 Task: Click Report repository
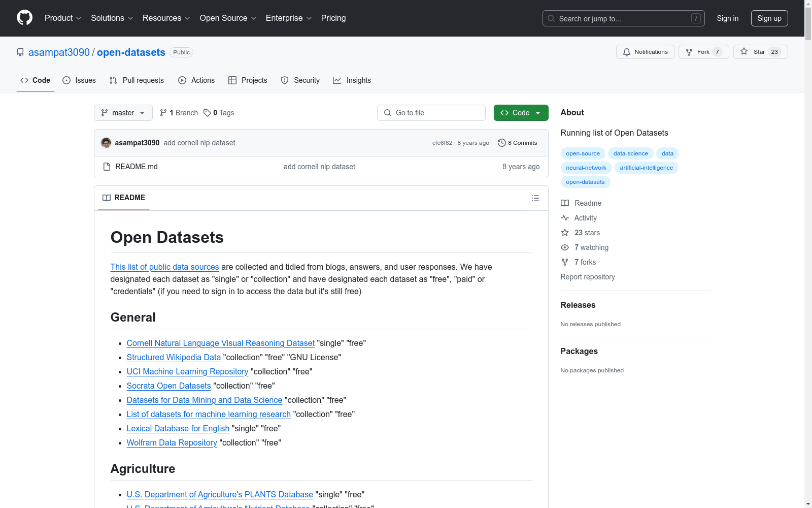pos(588,277)
